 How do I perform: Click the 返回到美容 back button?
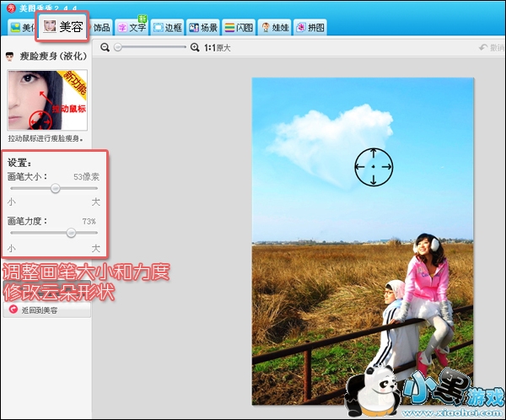47,310
